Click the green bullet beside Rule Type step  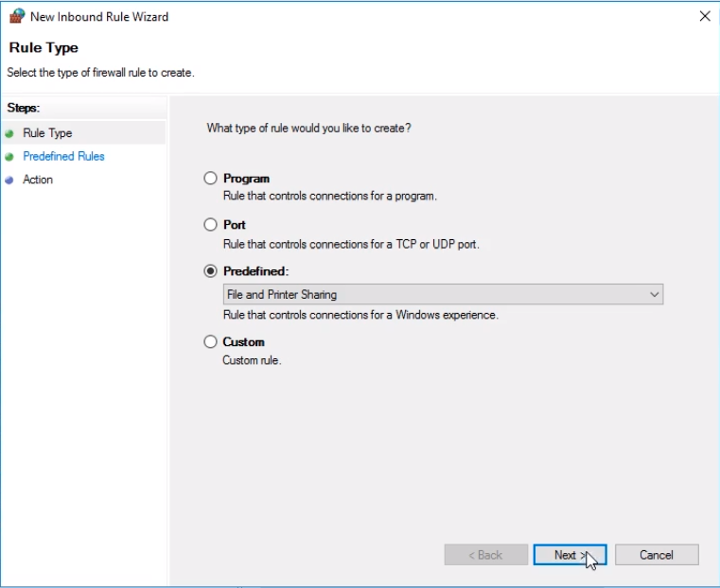point(9,133)
